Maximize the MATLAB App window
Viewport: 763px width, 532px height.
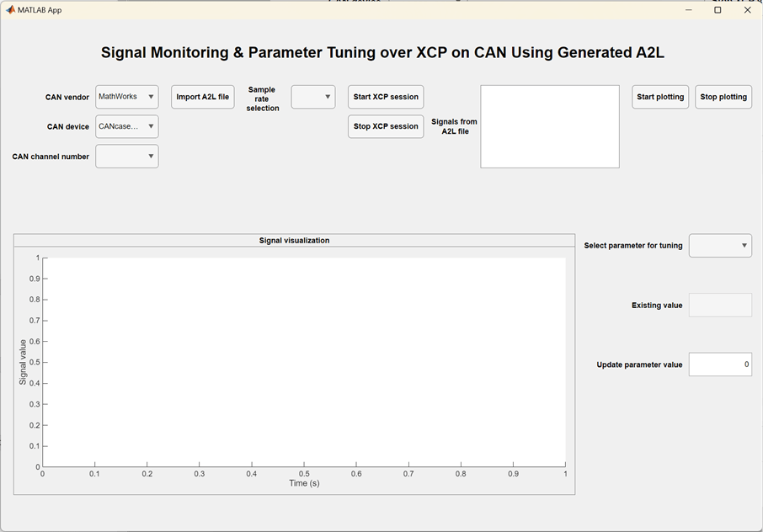pos(718,10)
